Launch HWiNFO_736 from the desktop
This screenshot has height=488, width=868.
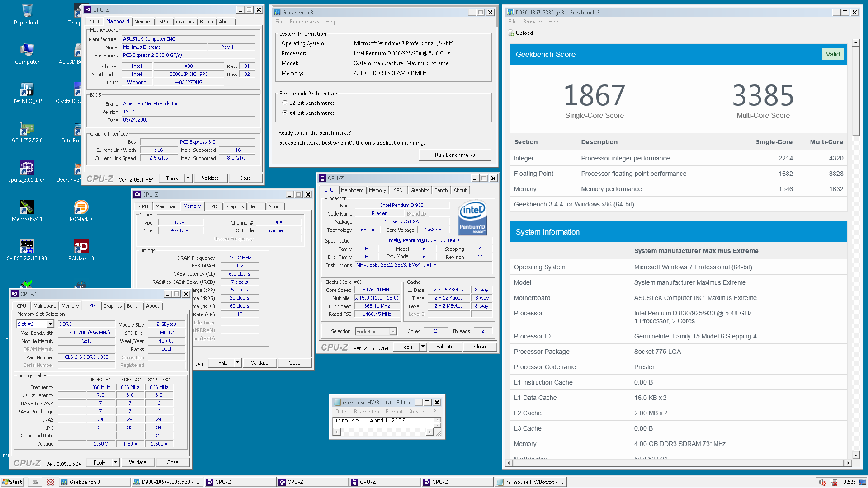27,93
